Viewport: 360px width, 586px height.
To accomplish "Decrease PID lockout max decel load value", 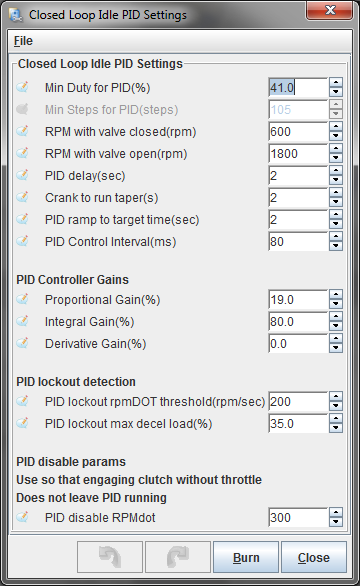I will (x=336, y=428).
